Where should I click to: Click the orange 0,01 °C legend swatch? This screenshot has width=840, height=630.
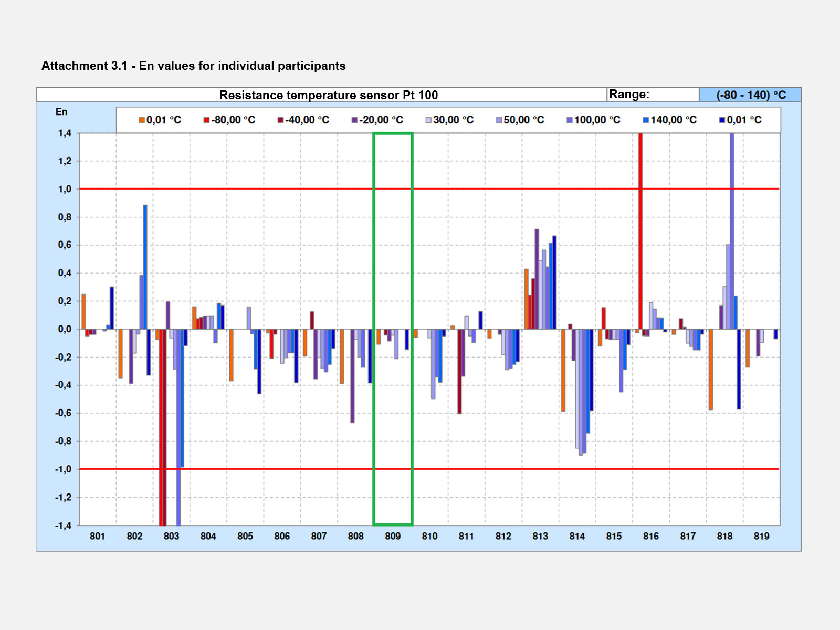click(x=142, y=120)
